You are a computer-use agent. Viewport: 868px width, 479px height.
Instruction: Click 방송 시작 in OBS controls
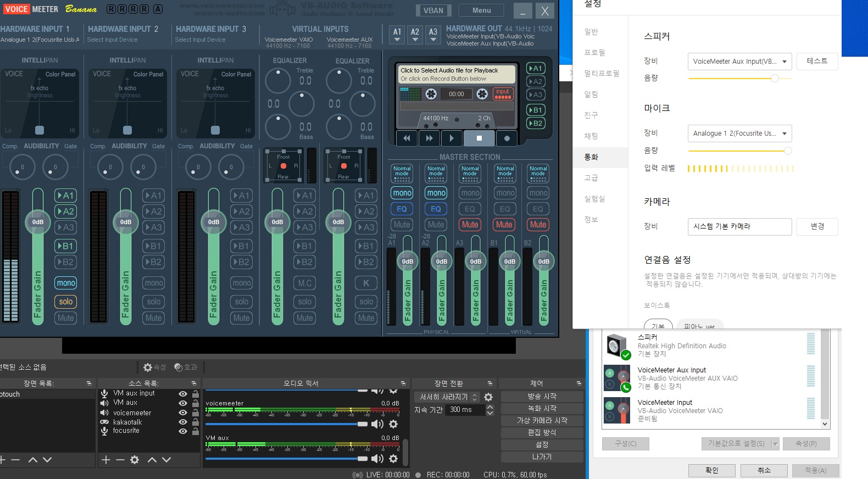tap(542, 396)
